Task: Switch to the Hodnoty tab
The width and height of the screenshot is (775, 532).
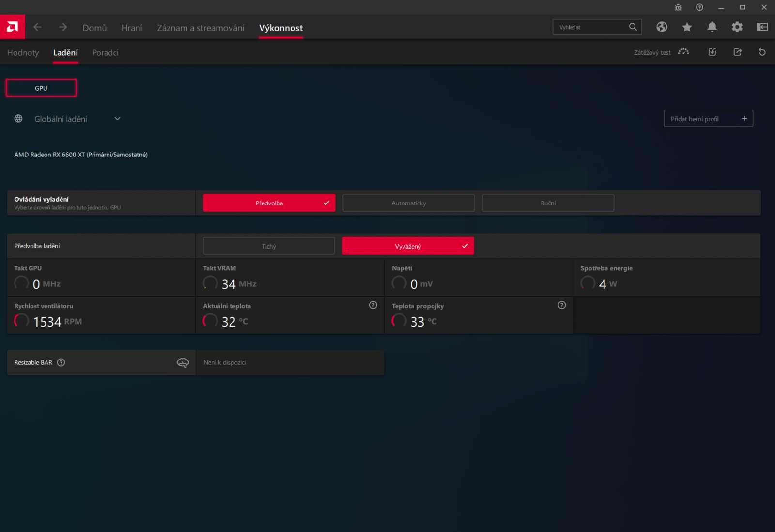Action: 23,52
